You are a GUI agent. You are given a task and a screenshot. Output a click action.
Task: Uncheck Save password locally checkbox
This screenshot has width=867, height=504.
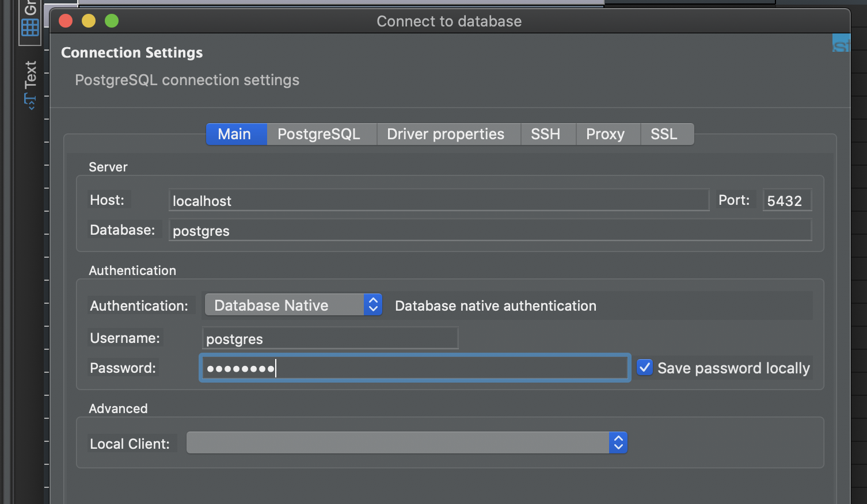(x=645, y=367)
